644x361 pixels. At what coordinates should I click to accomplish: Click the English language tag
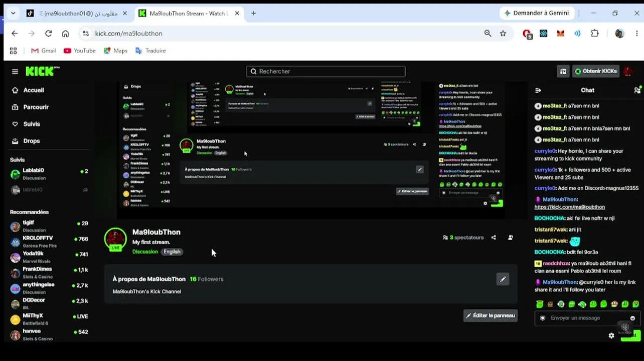pyautogui.click(x=172, y=252)
